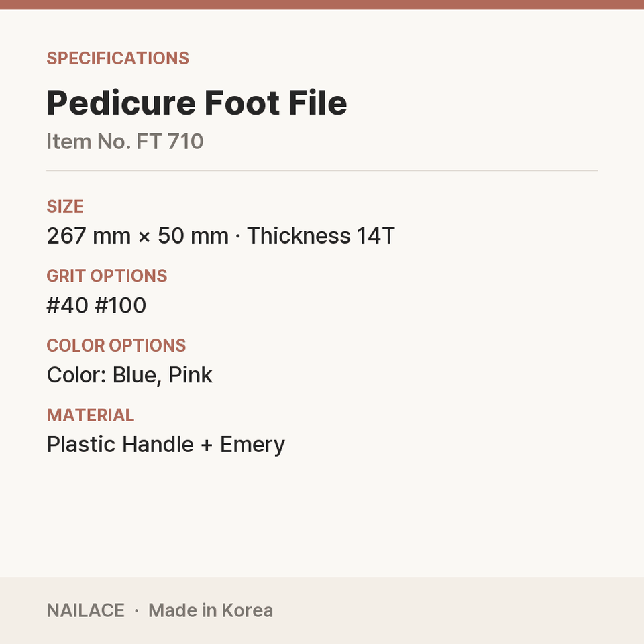644x644 pixels.
Task: Click the terracotta top accent bar
Action: click(x=322, y=5)
